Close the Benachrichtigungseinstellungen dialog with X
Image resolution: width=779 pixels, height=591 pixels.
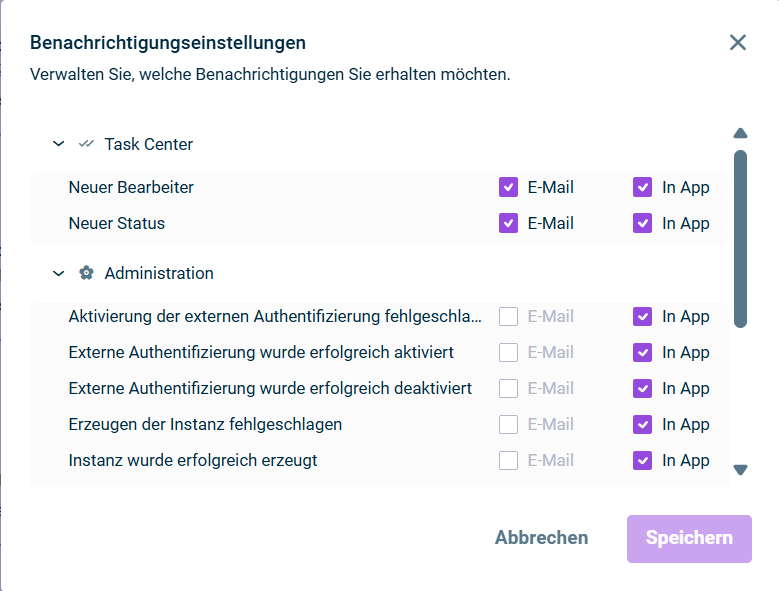click(738, 42)
